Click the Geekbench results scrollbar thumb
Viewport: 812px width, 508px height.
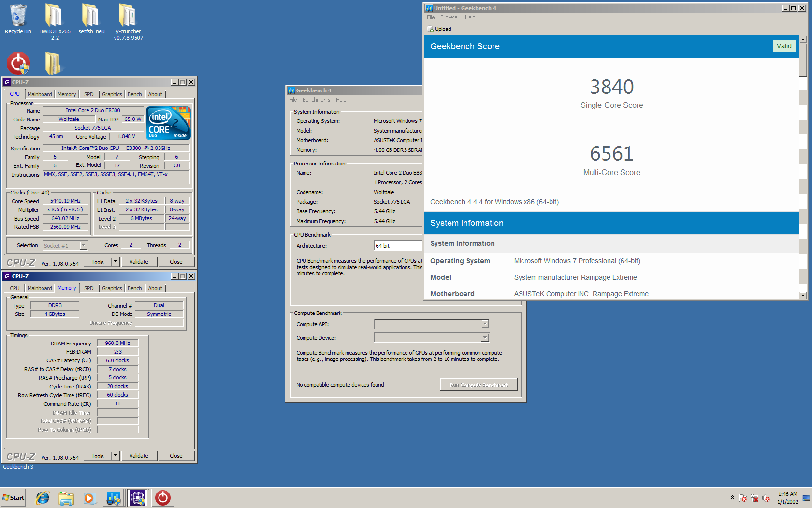coord(803,60)
